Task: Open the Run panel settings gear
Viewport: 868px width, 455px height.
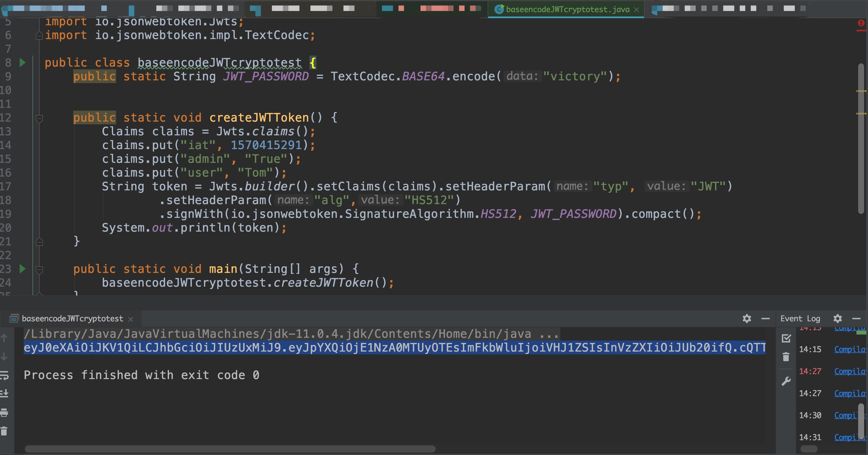Action: point(747,319)
